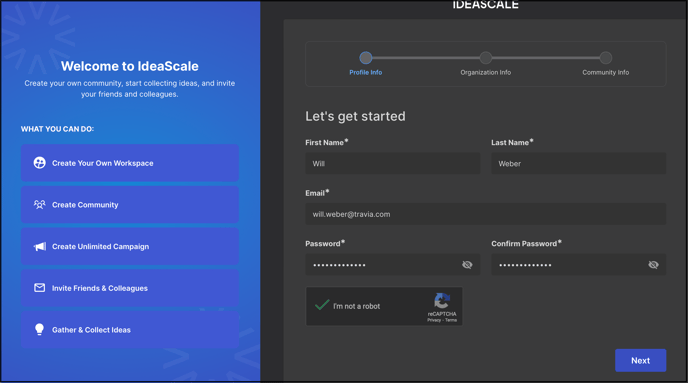Select the Profile Info step circle

pos(366,57)
